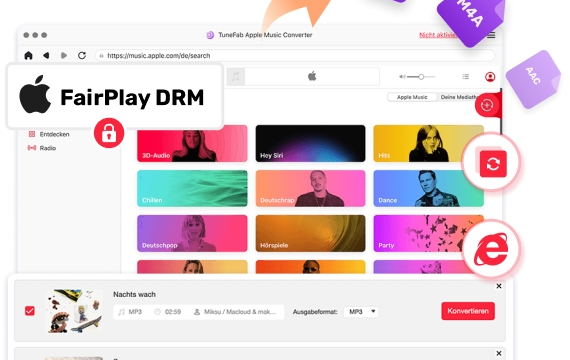Click the Konvertieren button
The image size is (570, 360).
468,311
